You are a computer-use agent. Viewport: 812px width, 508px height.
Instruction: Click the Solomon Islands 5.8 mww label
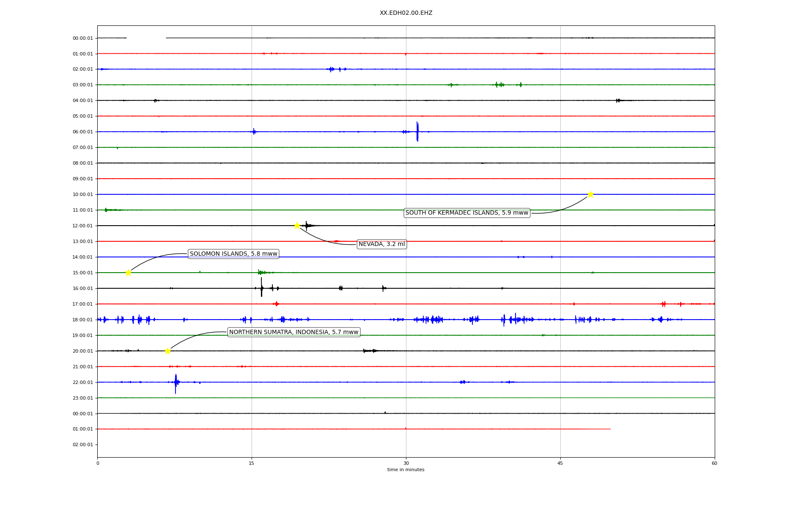(233, 254)
